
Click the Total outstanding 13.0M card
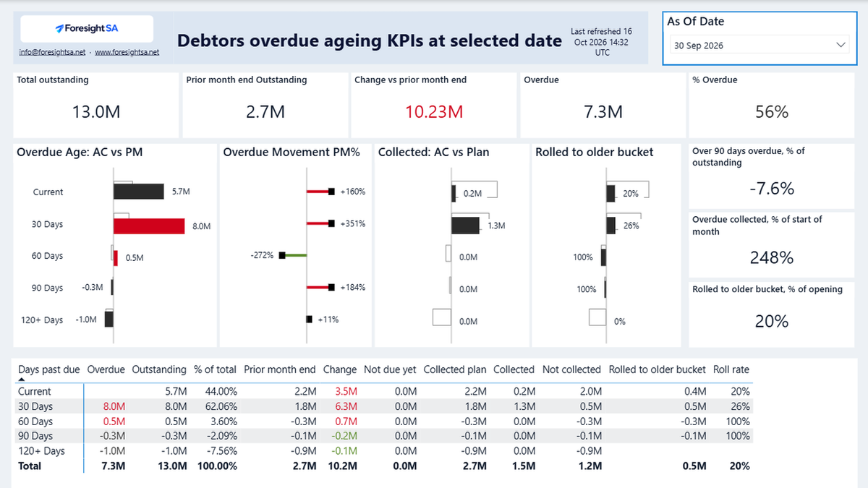click(x=95, y=105)
